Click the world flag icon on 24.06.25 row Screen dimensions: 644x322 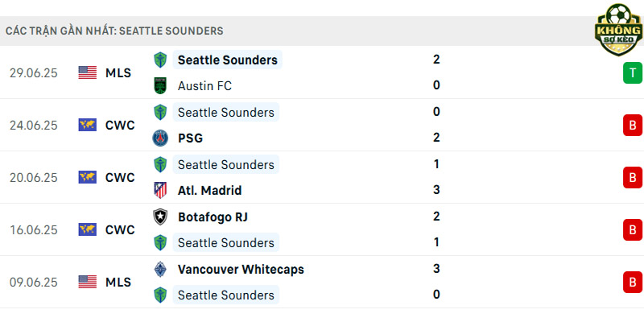coord(88,125)
